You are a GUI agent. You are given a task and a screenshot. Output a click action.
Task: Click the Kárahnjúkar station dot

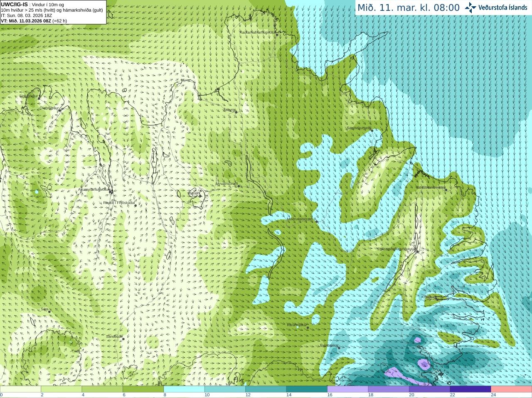click(308, 328)
